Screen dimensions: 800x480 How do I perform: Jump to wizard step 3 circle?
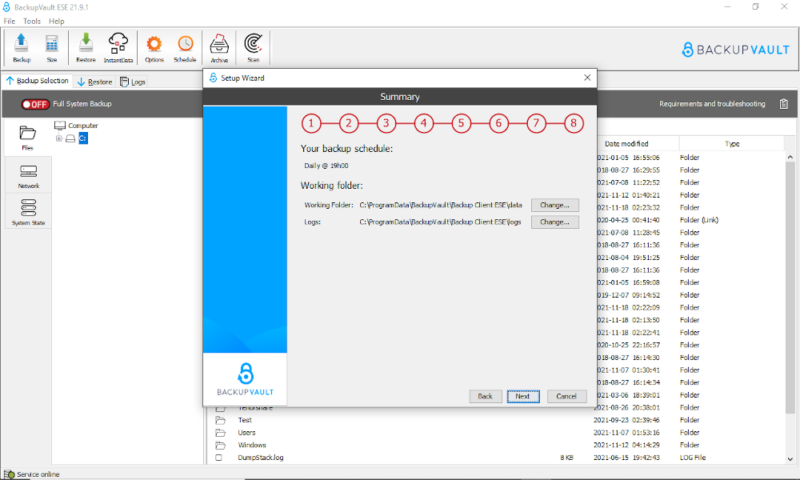tap(386, 123)
